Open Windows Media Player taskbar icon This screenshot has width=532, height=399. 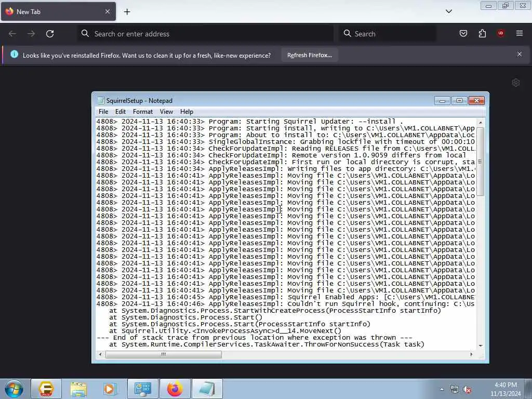click(110, 389)
